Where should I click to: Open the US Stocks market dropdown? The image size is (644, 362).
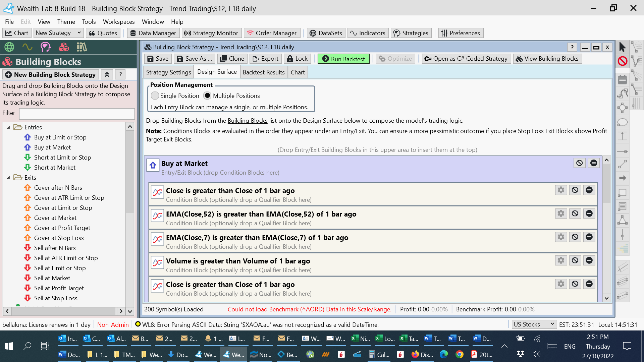[534, 324]
